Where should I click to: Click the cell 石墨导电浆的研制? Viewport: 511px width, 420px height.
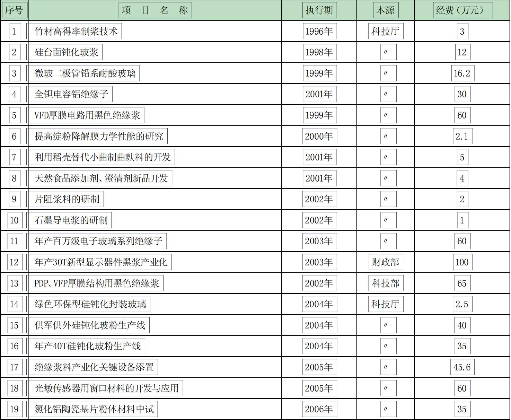click(69, 220)
